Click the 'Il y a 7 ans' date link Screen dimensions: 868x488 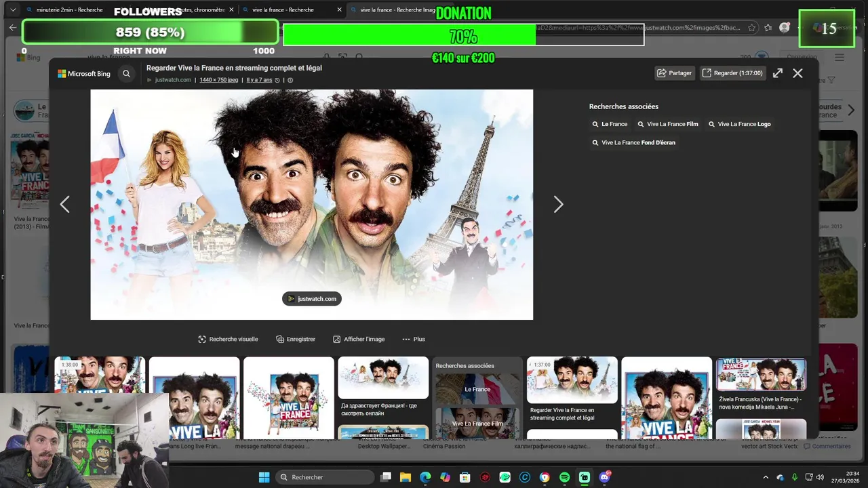[259, 80]
